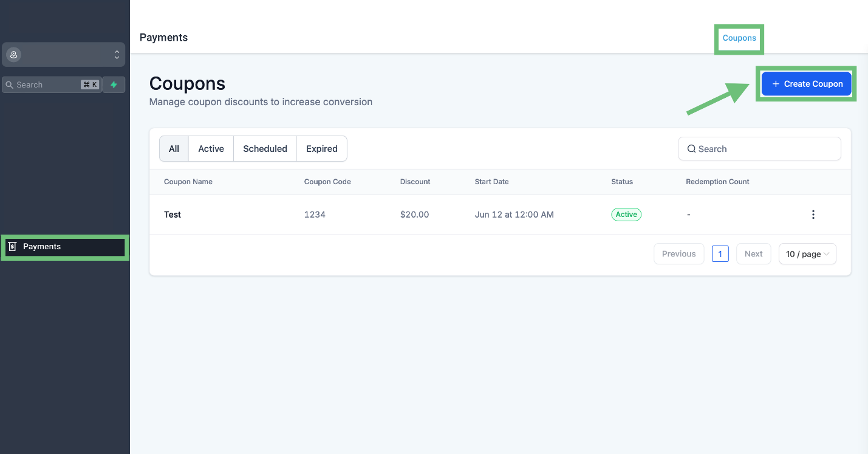Click the Start Date column header
The height and width of the screenshot is (454, 868).
pyautogui.click(x=492, y=182)
